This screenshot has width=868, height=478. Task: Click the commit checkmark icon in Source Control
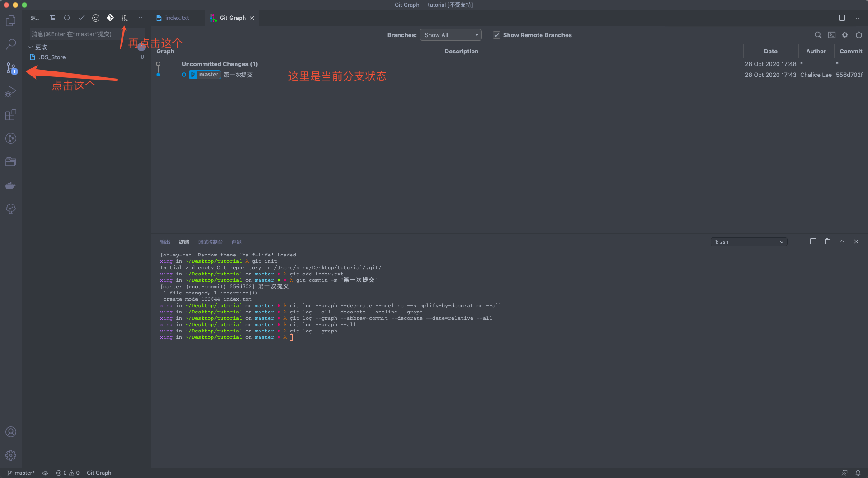(81, 18)
